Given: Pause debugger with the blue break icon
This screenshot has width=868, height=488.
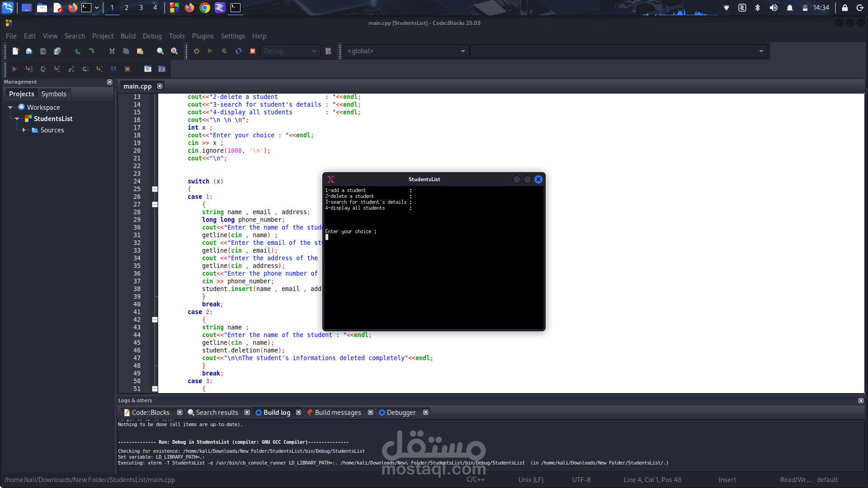Looking at the screenshot, I should [113, 69].
